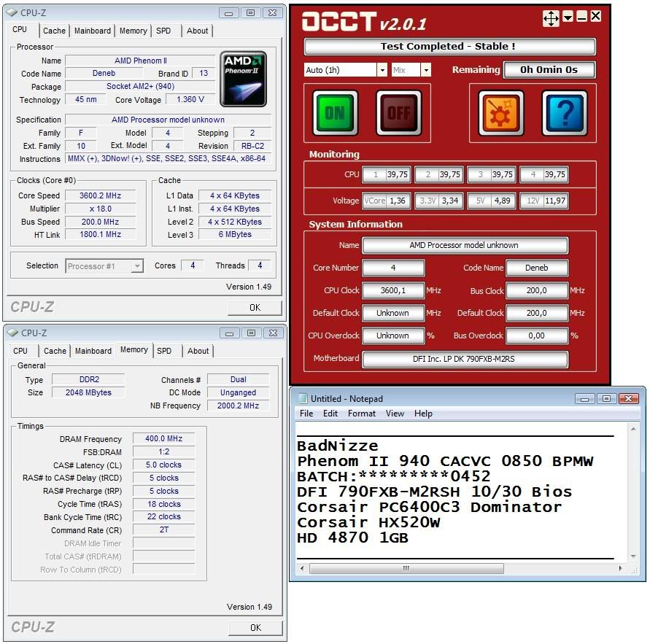Minimize the OCCT window
The width and height of the screenshot is (650, 644).
pyautogui.click(x=582, y=17)
